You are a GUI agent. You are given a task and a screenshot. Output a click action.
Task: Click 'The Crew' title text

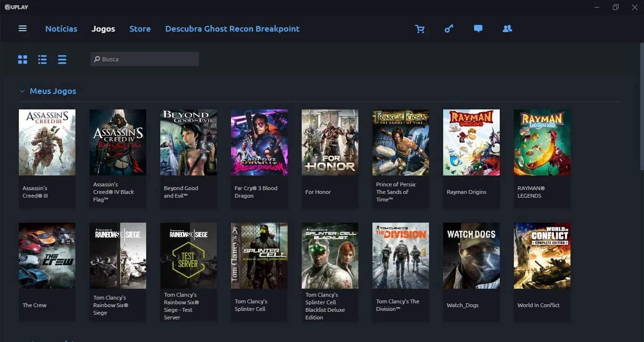click(34, 305)
